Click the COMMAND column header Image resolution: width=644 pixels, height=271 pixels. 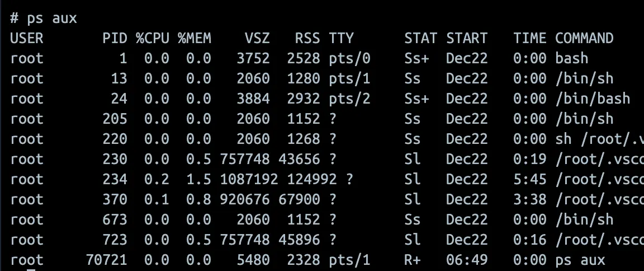click(584, 38)
